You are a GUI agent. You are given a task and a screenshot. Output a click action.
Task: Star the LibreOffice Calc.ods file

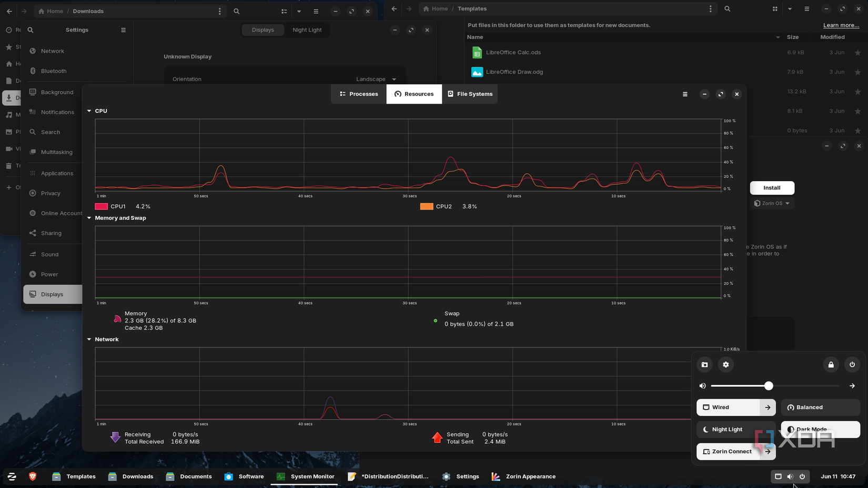pyautogui.click(x=858, y=52)
